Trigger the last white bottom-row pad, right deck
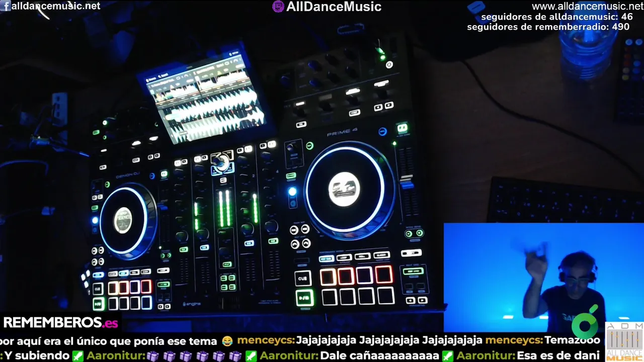The height and width of the screenshot is (362, 644). 386,295
